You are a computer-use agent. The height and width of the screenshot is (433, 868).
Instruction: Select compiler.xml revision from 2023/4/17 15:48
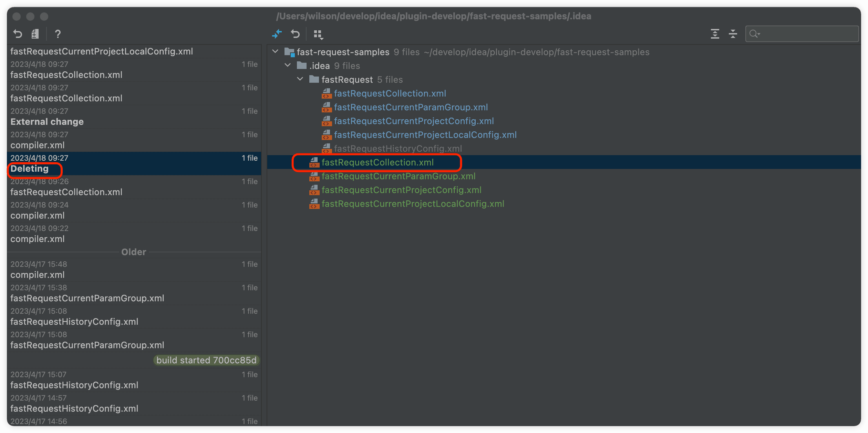[38, 275]
